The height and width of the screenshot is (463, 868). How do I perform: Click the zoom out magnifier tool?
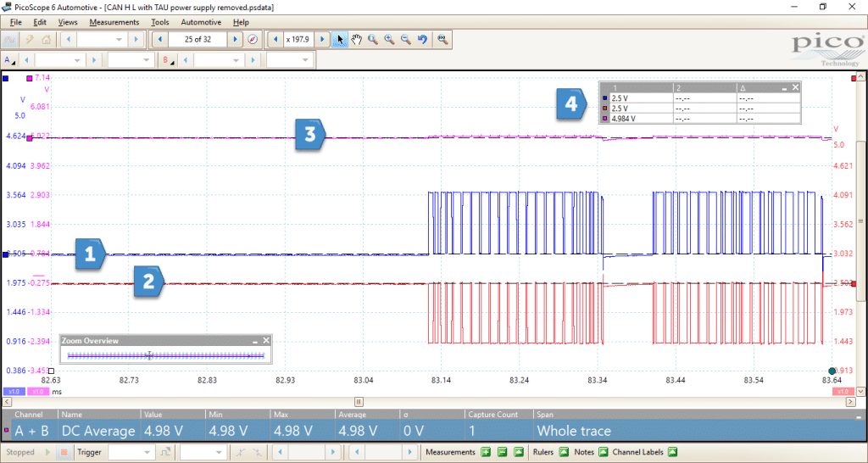[406, 39]
